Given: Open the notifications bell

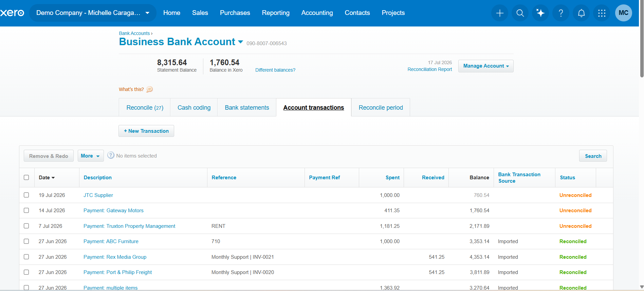Looking at the screenshot, I should tap(581, 13).
